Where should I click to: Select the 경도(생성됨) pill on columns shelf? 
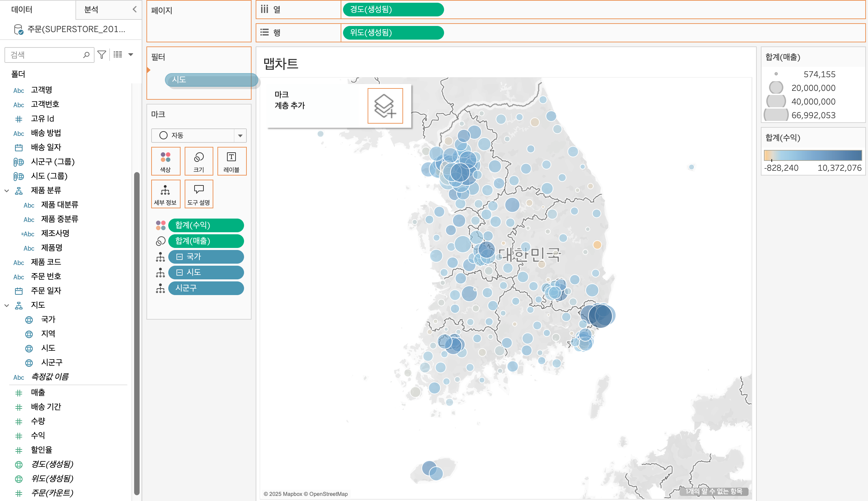point(393,10)
